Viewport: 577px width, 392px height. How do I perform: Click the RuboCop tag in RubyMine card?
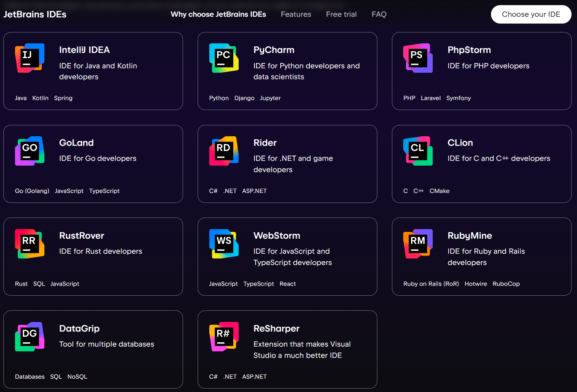[x=506, y=284]
